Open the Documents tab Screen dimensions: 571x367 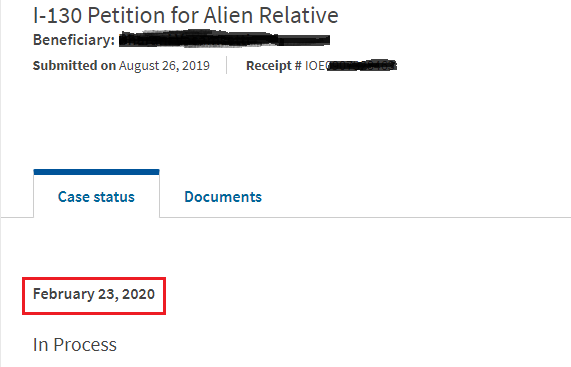coord(223,197)
